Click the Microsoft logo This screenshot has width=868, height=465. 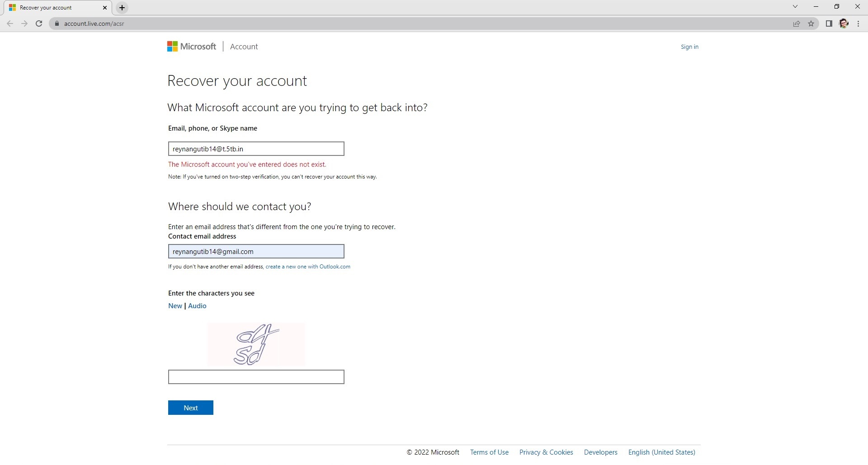[192, 47]
